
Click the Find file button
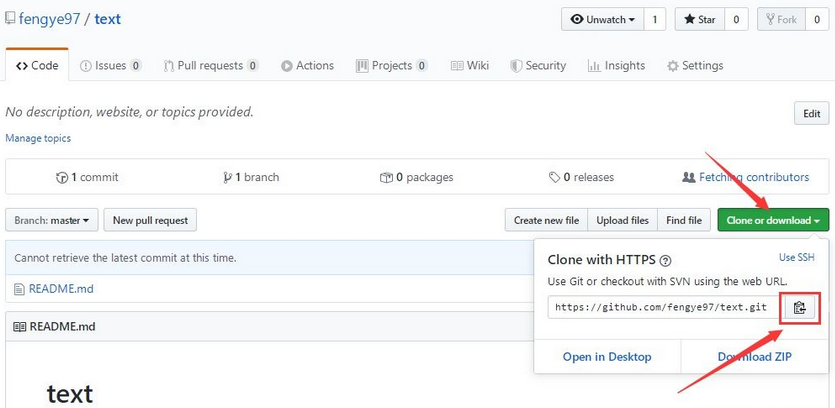pyautogui.click(x=684, y=220)
